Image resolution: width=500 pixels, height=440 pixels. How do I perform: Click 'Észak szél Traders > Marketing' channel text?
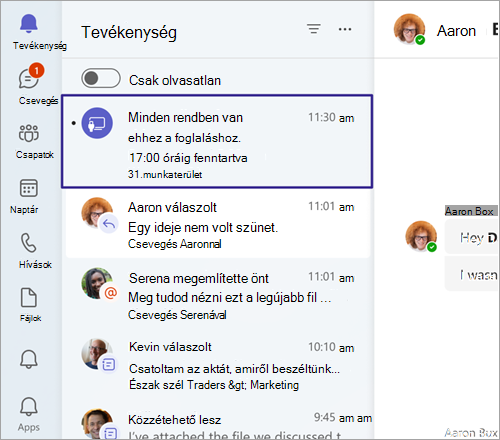(214, 385)
